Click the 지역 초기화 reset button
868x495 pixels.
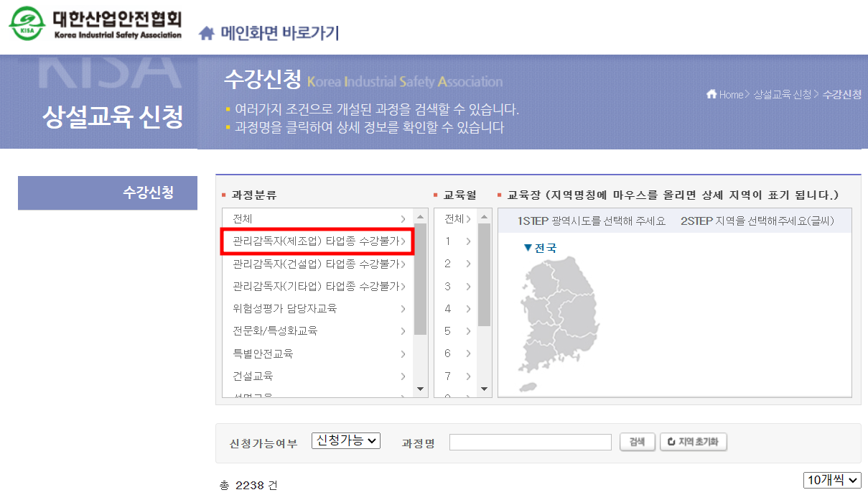tap(694, 441)
